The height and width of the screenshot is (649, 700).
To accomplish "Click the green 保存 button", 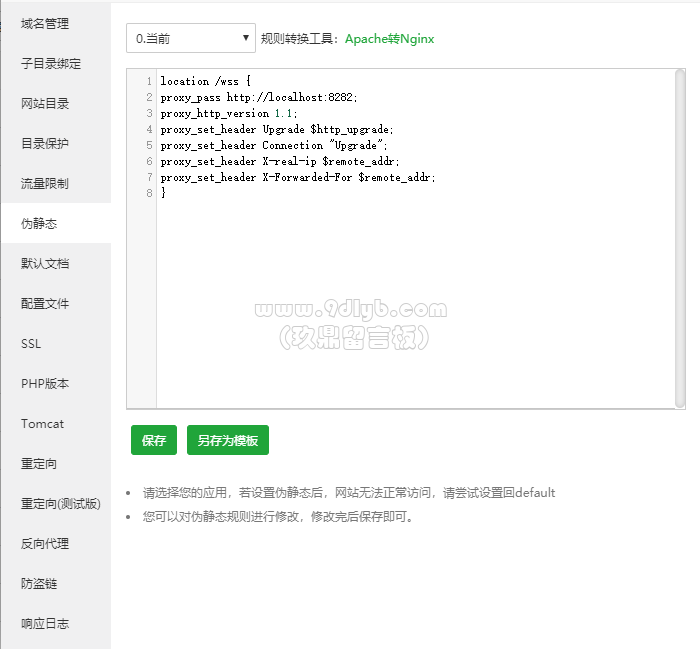I will [x=154, y=440].
